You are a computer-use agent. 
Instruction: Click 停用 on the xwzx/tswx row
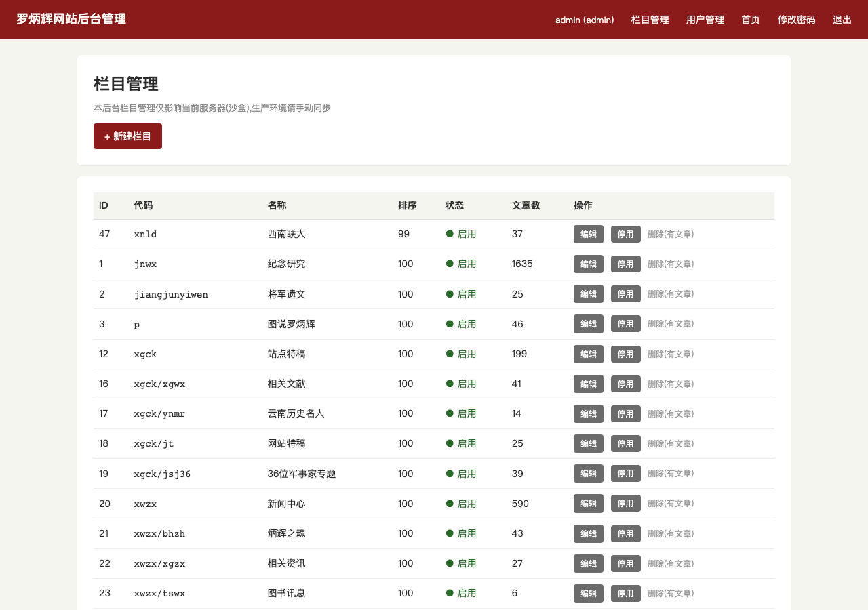(626, 593)
